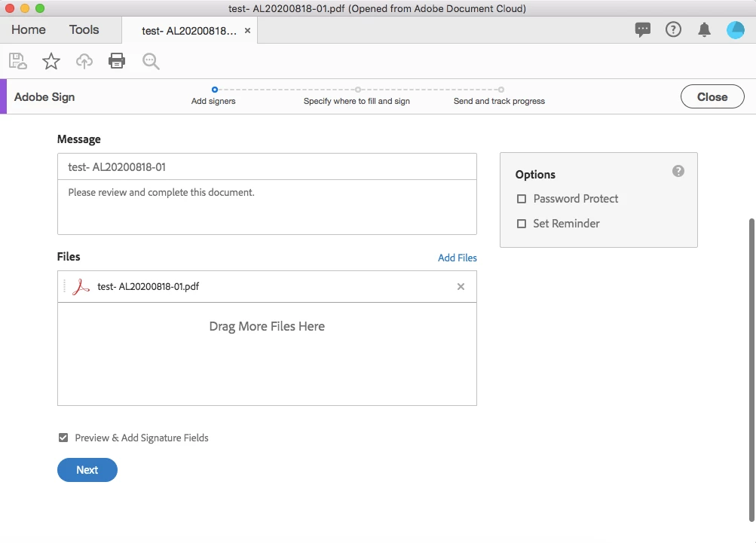This screenshot has height=543, width=756.
Task: Click into the message body text area
Action: point(267,207)
